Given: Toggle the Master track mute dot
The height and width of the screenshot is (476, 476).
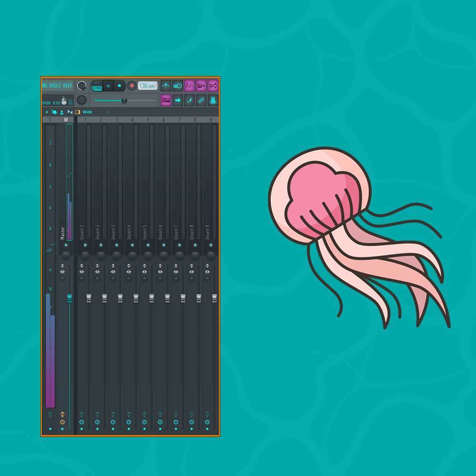Looking at the screenshot, I should [x=62, y=429].
